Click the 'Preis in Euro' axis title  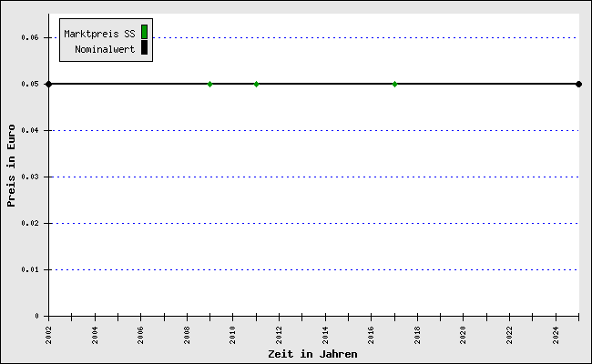click(12, 165)
